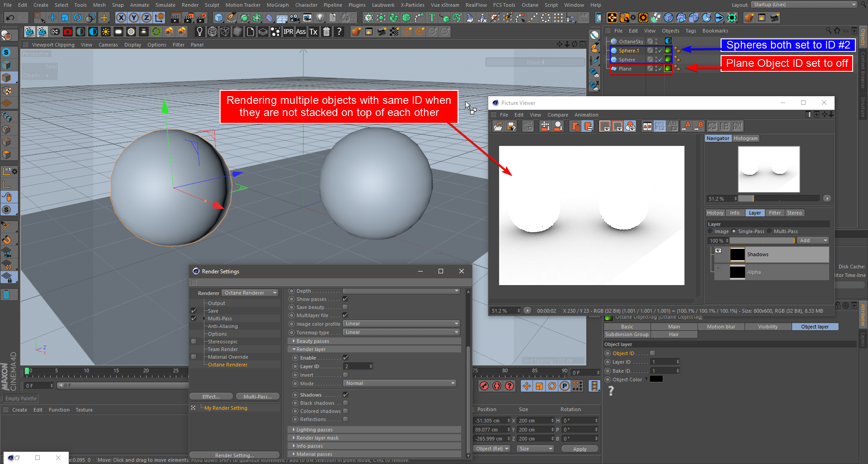Viewport: 868px width, 464px height.
Task: Open Image color profile Linear dropdown
Action: (x=401, y=323)
